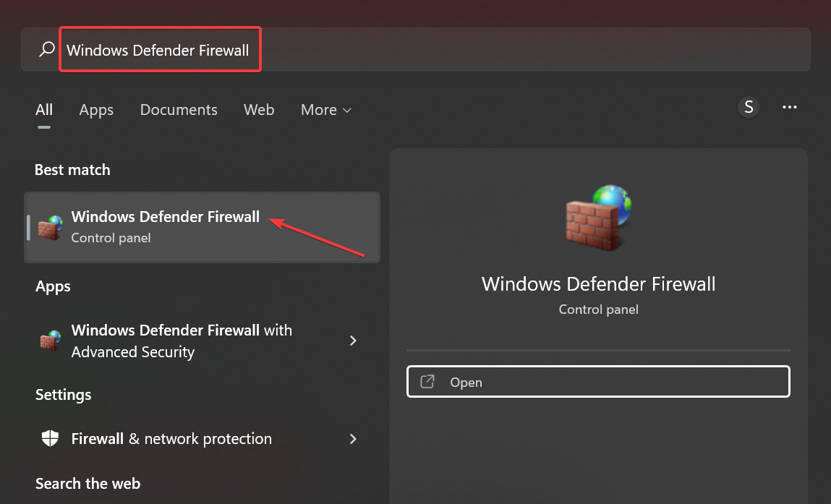This screenshot has width=831, height=504.
Task: Click the Windows Defender Firewall preview title
Action: (598, 284)
